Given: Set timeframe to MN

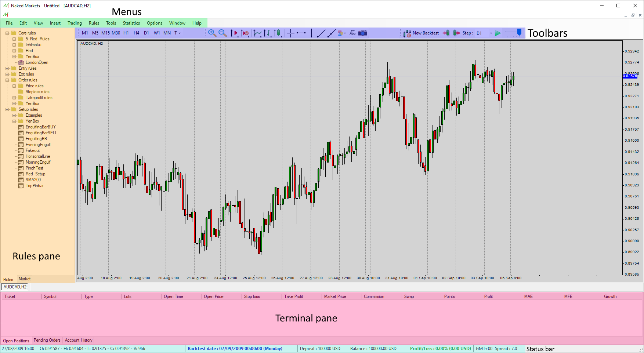Looking at the screenshot, I should click(167, 33).
